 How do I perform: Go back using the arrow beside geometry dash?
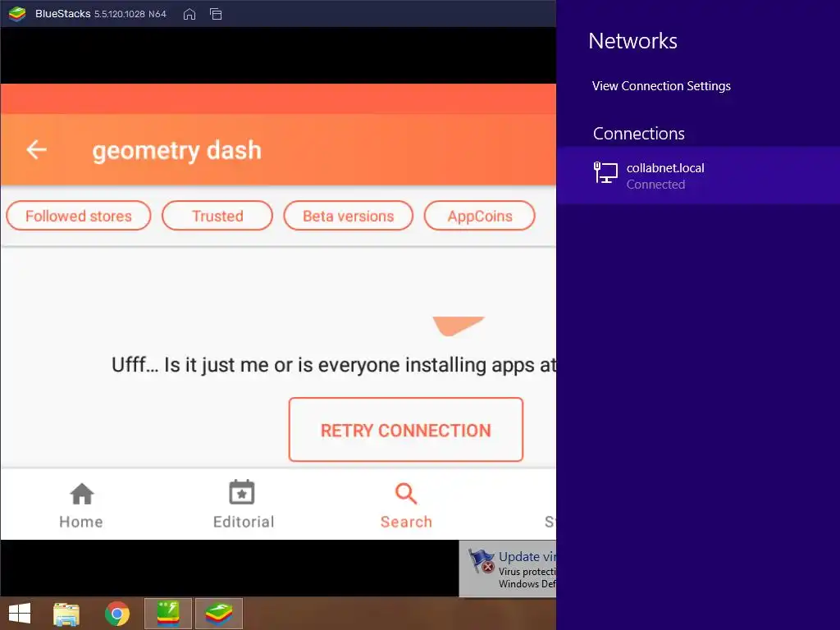point(36,149)
